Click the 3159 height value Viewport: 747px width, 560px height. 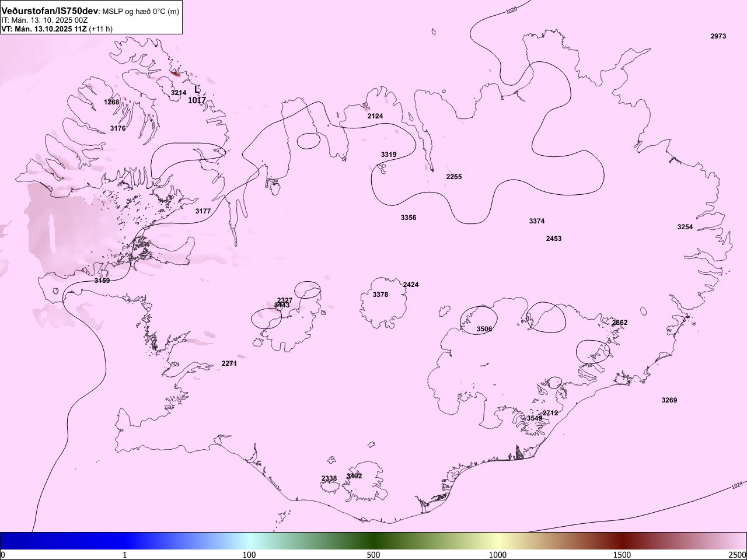point(102,281)
